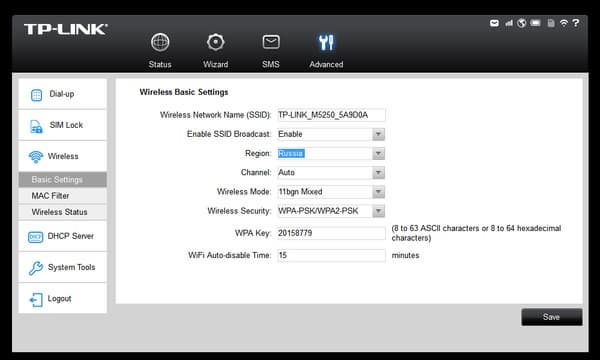Click the 'Channel:' label
The image size is (600, 360).
(x=256, y=173)
